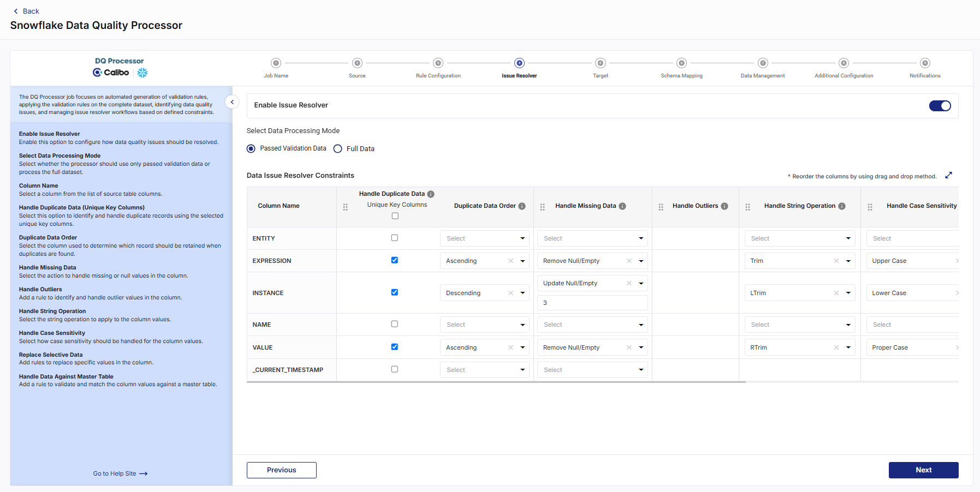This screenshot has width=980, height=492.
Task: Grab the Handle String Operation drag handle
Action: pos(747,207)
